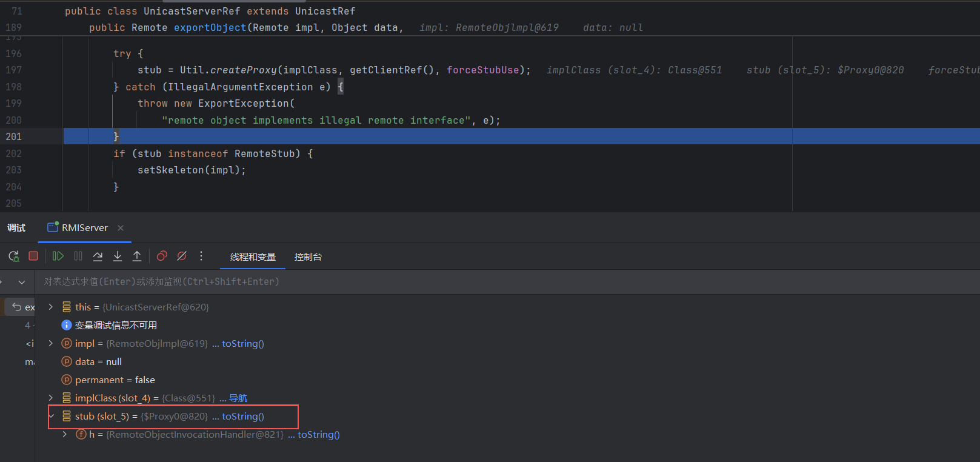Close the RMIServer debug tab

tap(121, 228)
